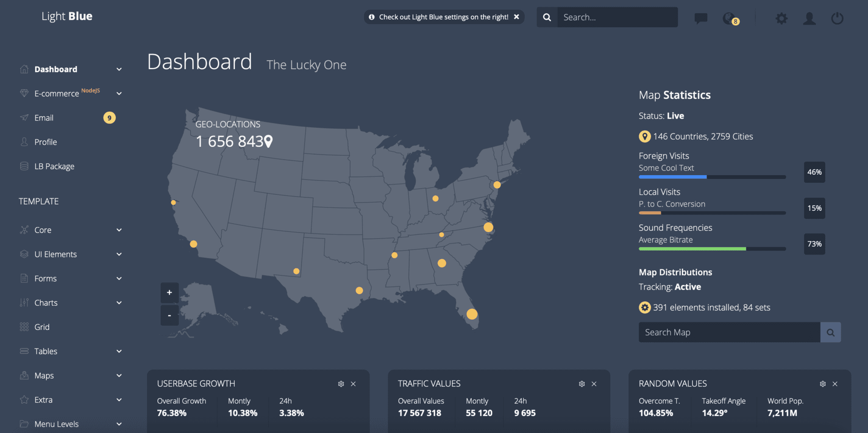Image resolution: width=868 pixels, height=433 pixels.
Task: Dismiss the Light Blue settings notification banner
Action: tap(517, 17)
